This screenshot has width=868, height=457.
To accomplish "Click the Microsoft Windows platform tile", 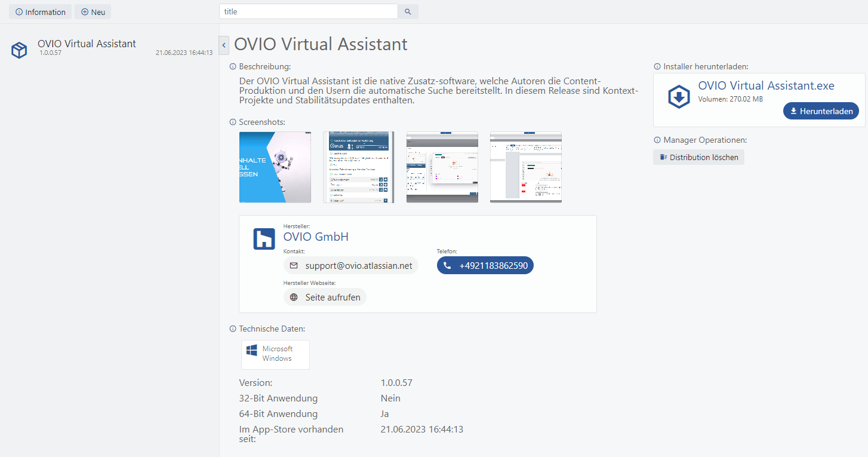I will click(275, 354).
